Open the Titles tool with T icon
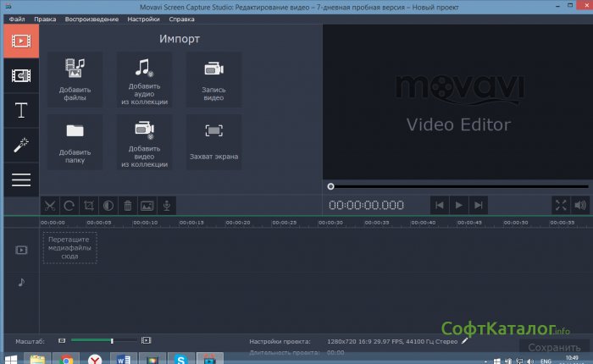Image resolution: width=593 pixels, height=364 pixels. coord(20,110)
